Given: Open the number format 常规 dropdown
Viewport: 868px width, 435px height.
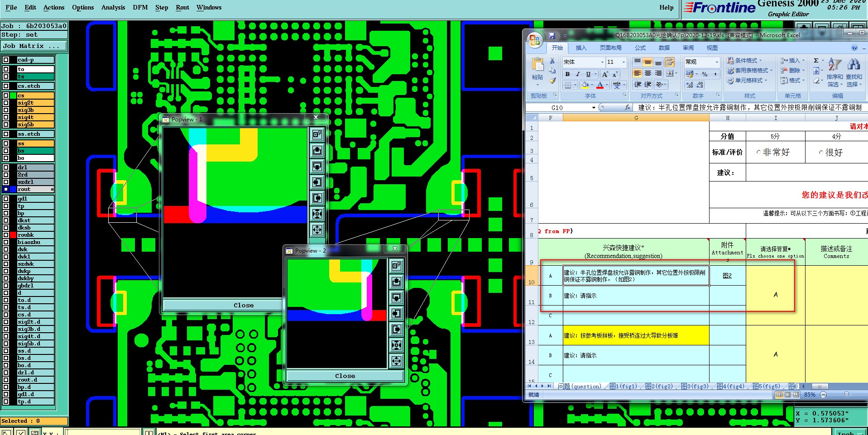Looking at the screenshot, I should 717,62.
